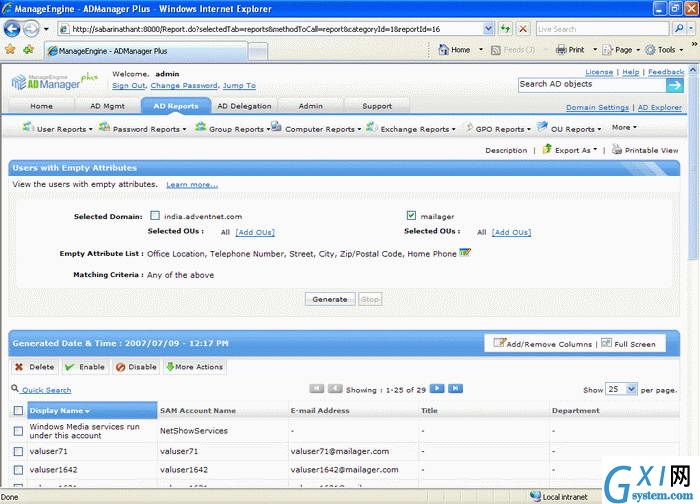
Task: Open More Actions dropdown
Action: pyautogui.click(x=195, y=367)
